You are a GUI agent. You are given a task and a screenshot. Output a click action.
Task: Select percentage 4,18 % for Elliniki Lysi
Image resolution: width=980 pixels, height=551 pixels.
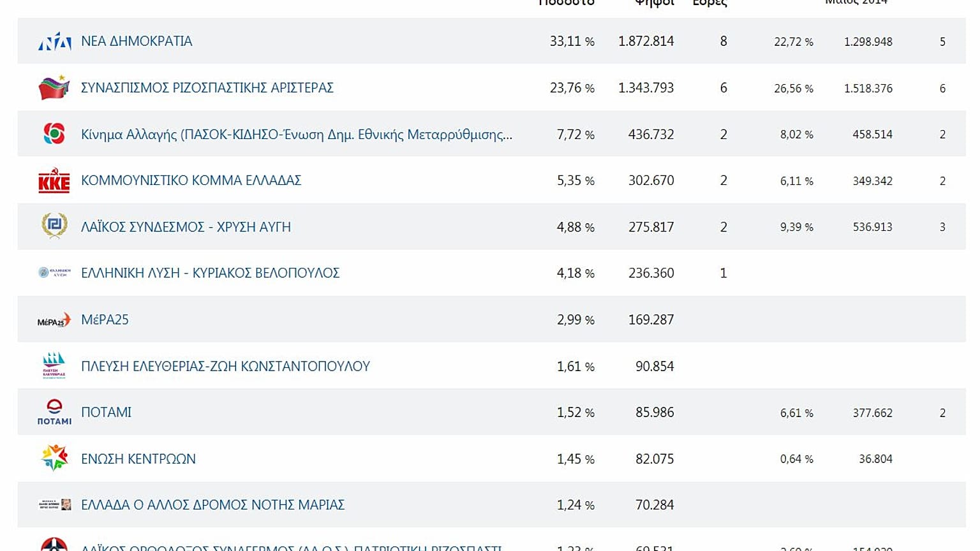coord(575,273)
